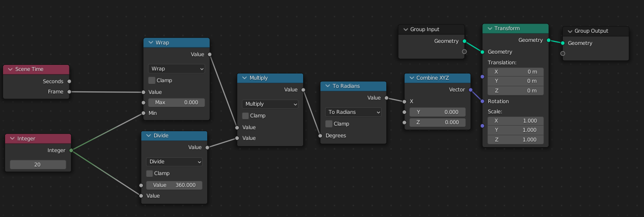Click the Integer node output socket
This screenshot has width=644, height=217.
[x=71, y=150]
